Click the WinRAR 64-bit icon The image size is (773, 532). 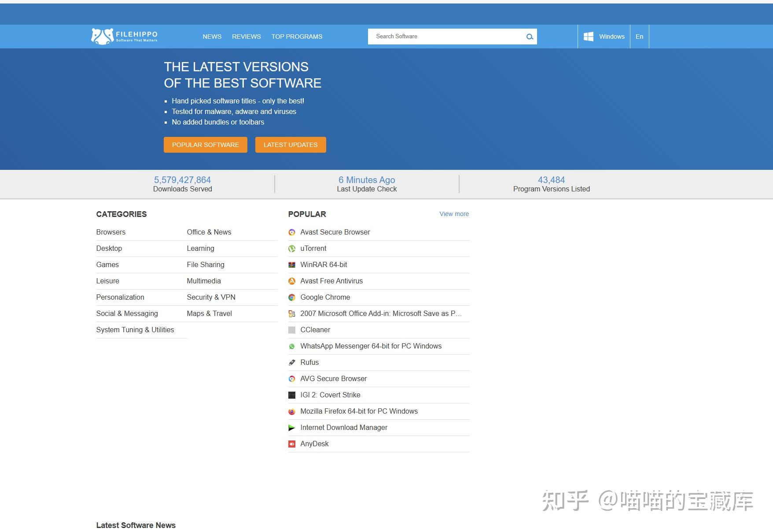pyautogui.click(x=292, y=265)
